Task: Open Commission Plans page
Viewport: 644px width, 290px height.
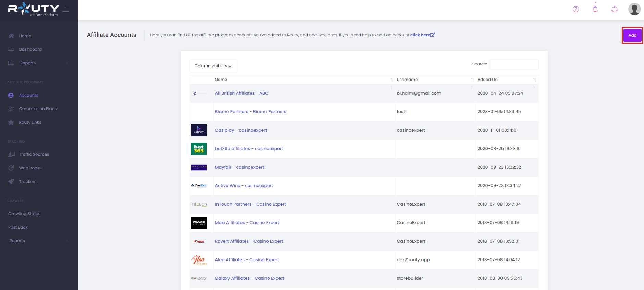Action: coord(38,109)
